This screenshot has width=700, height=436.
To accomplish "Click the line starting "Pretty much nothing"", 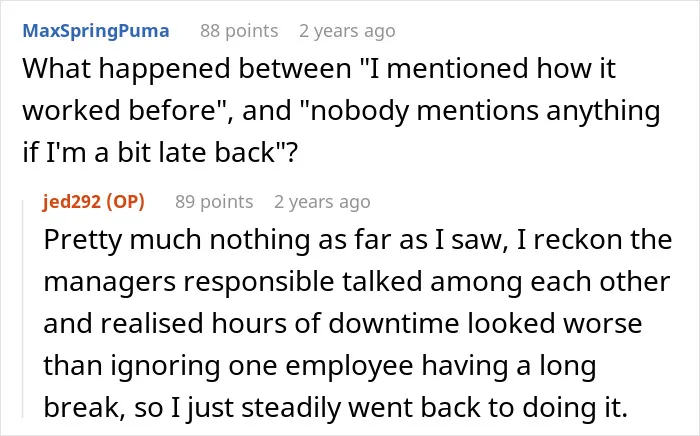I will [x=358, y=240].
